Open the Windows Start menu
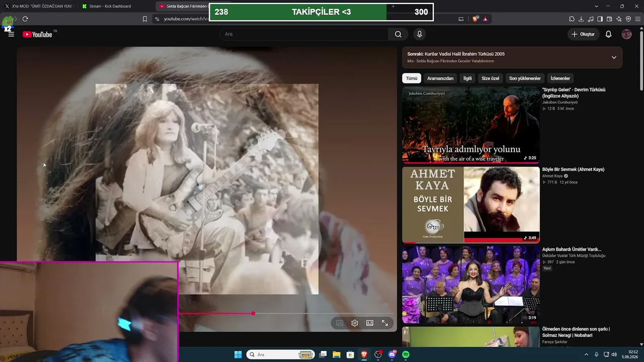Screen dimensions: 644x362 pos(238,355)
